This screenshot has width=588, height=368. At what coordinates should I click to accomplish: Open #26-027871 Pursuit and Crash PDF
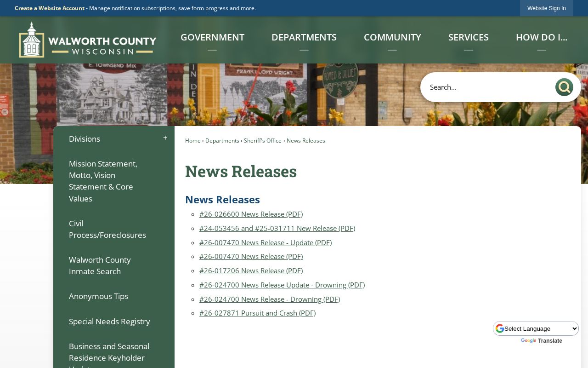coord(257,313)
